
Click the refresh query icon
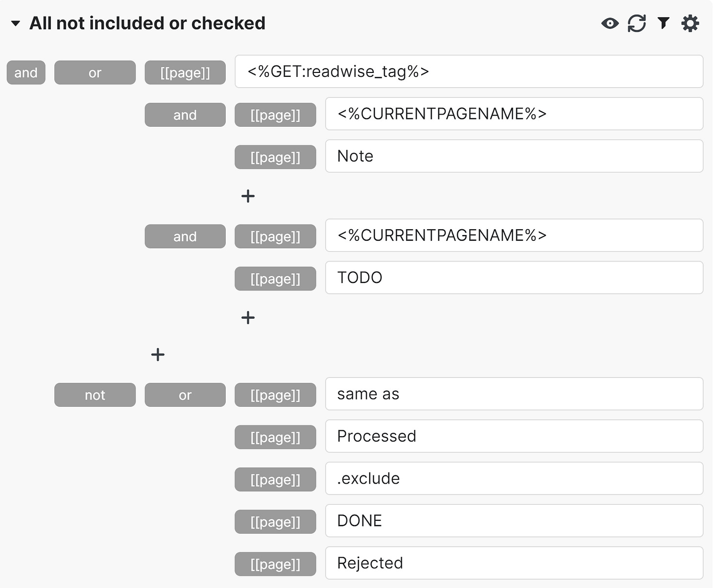[x=637, y=23]
